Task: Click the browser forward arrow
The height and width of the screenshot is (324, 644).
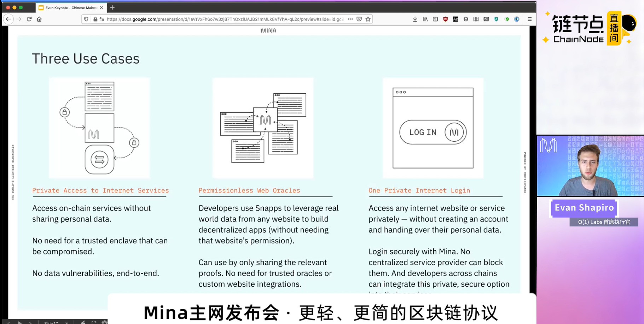Action: pos(19,19)
